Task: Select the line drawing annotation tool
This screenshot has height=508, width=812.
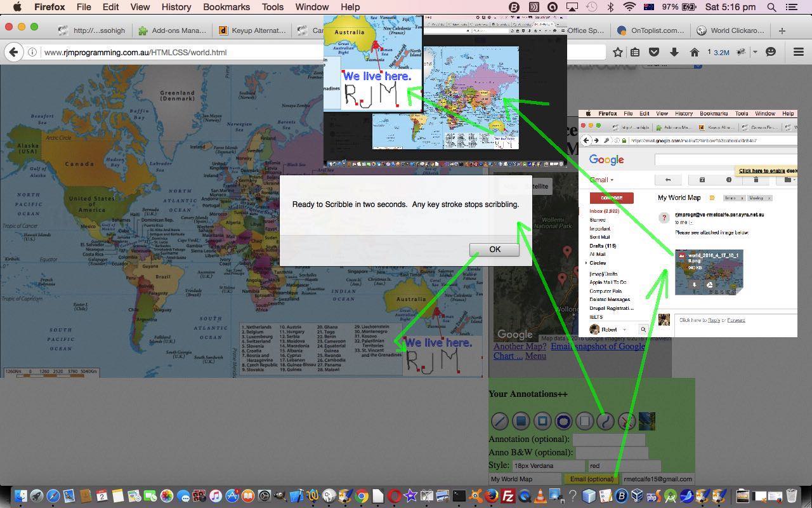Action: click(500, 421)
